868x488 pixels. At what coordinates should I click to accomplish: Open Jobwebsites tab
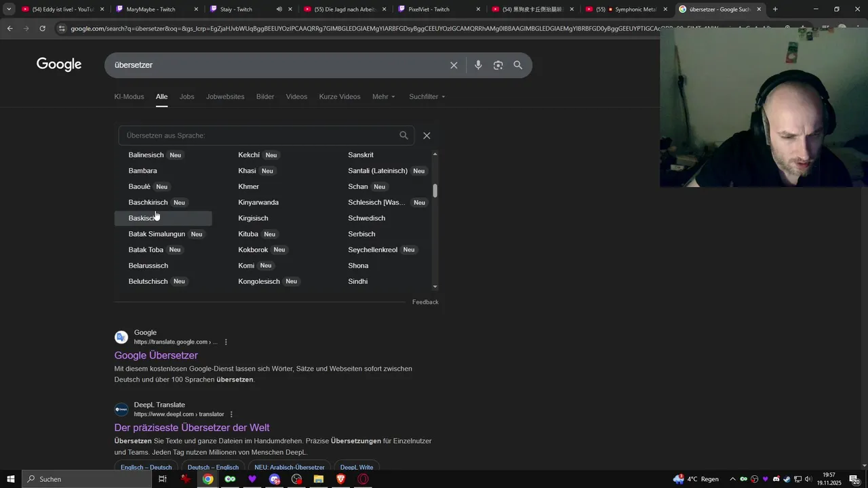(x=225, y=97)
